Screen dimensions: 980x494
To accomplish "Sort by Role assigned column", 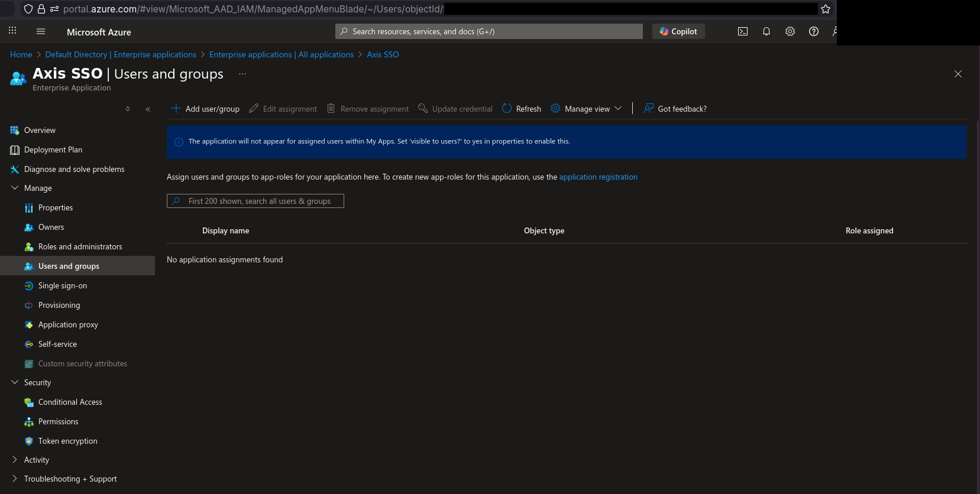I will [869, 230].
